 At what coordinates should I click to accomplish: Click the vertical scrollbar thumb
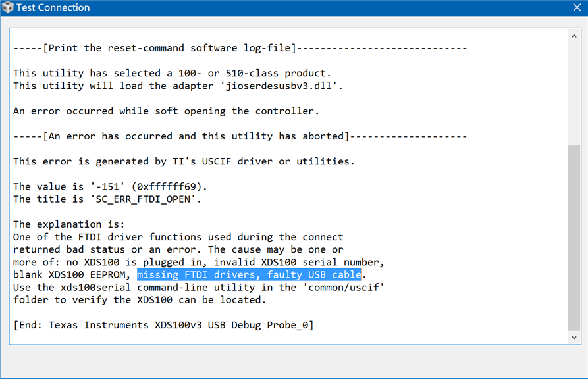click(573, 237)
